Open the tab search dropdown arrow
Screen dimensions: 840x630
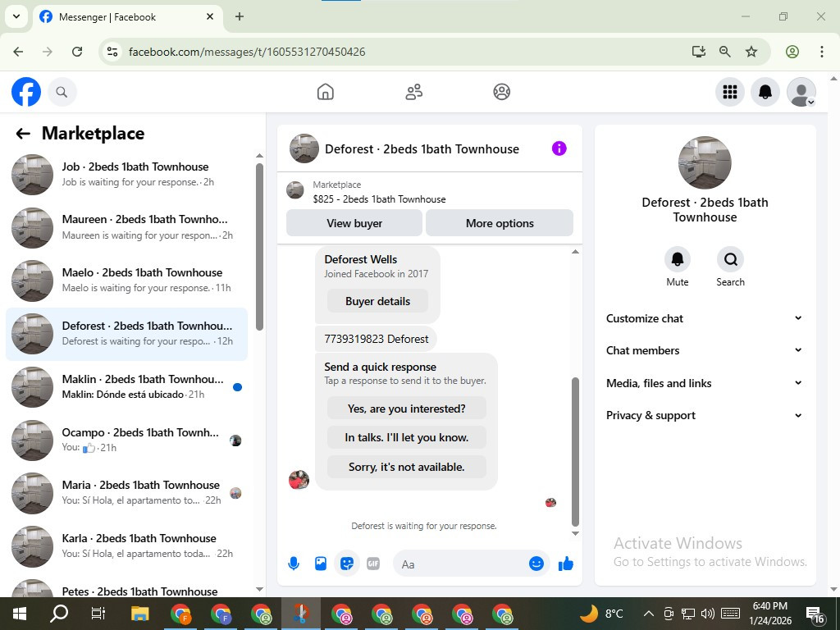16,16
